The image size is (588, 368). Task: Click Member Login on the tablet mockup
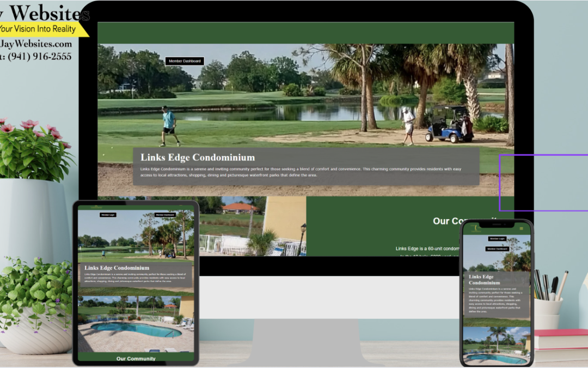click(x=108, y=215)
